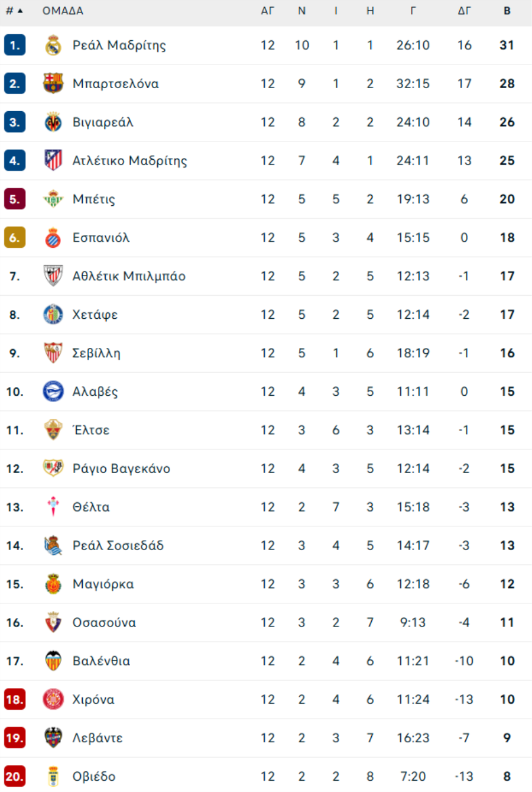Click the red position 20 badge

point(14,776)
